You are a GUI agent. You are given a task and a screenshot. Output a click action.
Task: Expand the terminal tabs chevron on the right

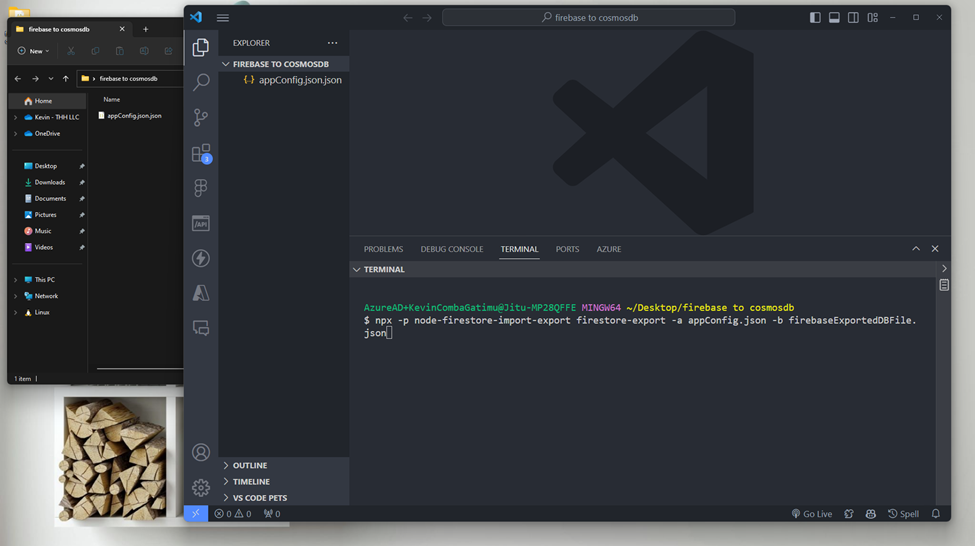[x=944, y=269]
